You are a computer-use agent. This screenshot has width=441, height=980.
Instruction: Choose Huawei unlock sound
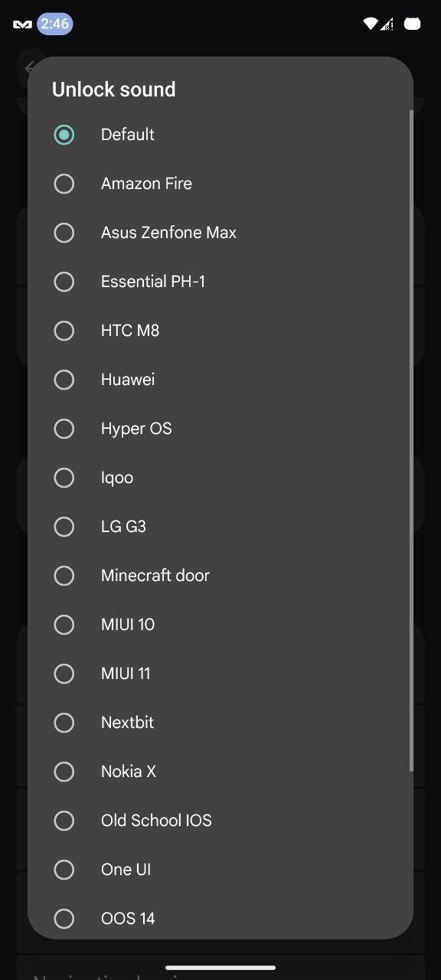[220, 380]
